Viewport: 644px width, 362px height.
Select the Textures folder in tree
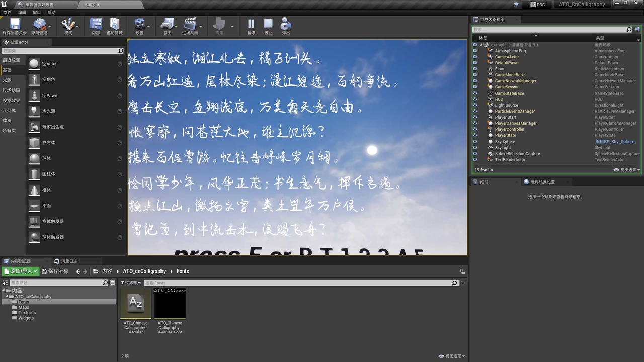coord(27,313)
